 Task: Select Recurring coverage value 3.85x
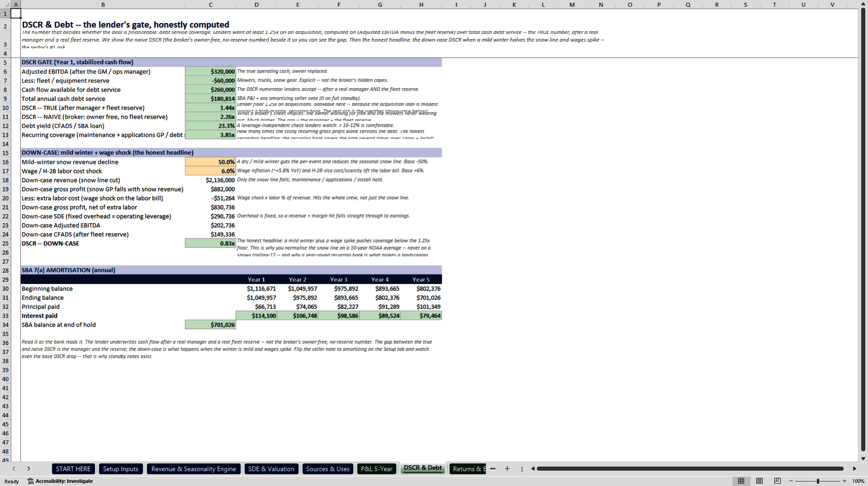(210, 135)
